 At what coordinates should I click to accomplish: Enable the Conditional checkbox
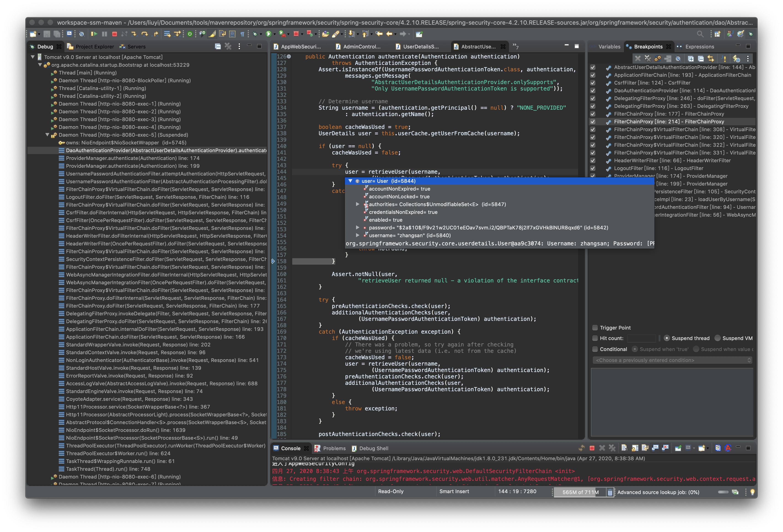click(x=595, y=349)
